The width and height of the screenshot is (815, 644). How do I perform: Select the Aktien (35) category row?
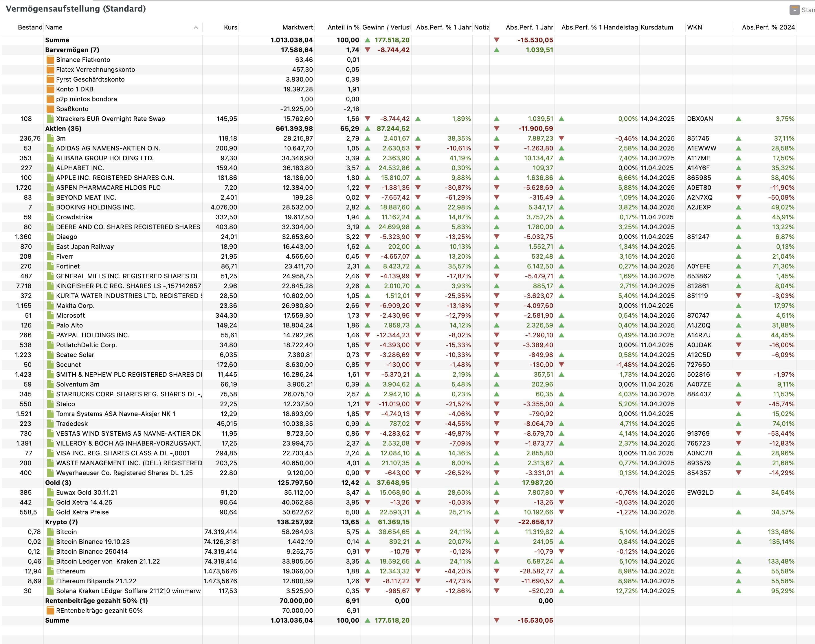click(63, 128)
